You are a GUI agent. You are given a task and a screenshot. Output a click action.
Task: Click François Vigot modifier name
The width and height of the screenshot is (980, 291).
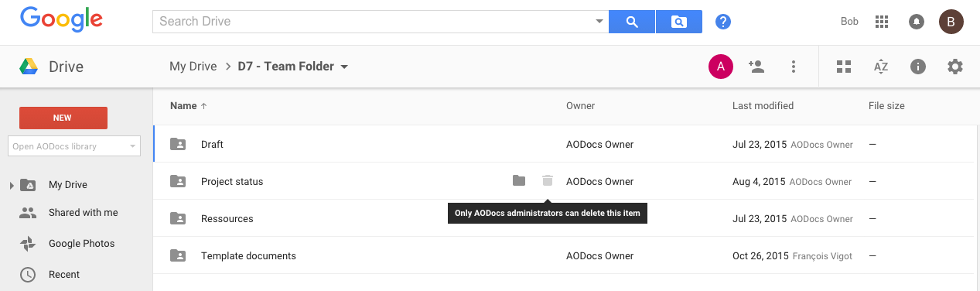click(x=823, y=256)
